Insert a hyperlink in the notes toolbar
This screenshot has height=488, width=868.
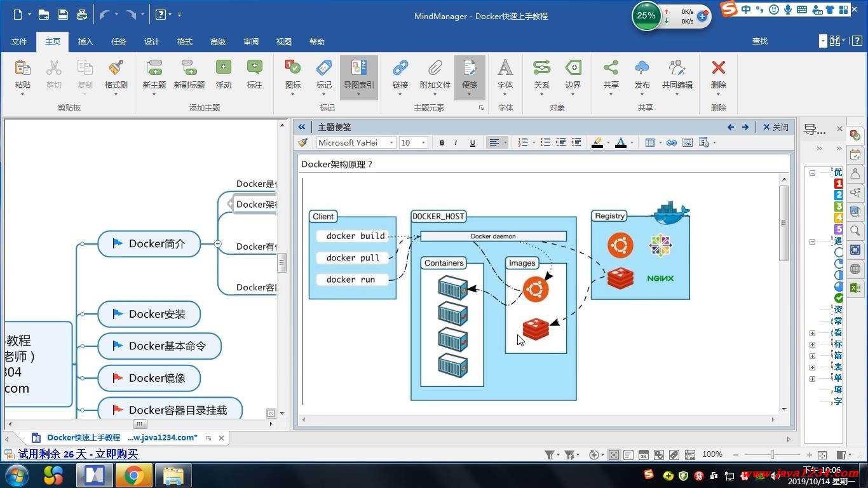tap(671, 143)
